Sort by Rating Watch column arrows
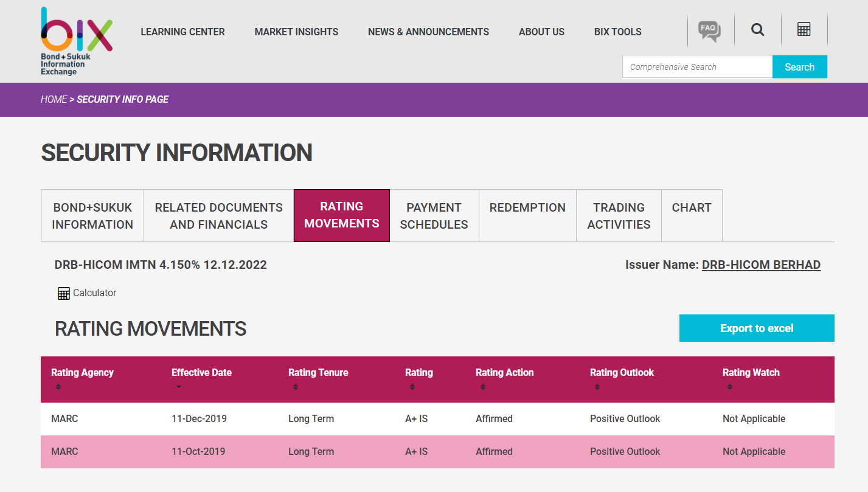Image resolution: width=868 pixels, height=492 pixels. (x=730, y=387)
